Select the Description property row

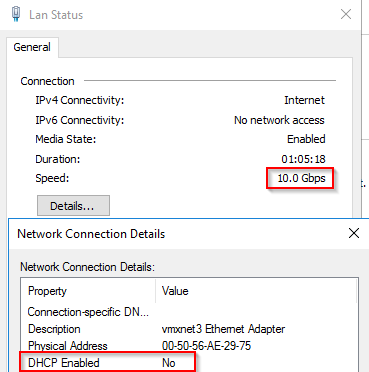[x=189, y=329]
